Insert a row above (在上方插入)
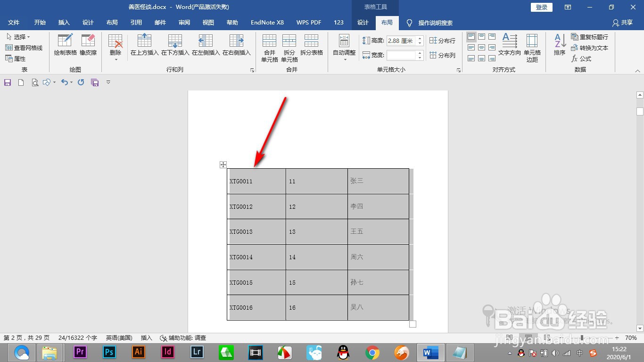The width and height of the screenshot is (644, 362). (144, 45)
